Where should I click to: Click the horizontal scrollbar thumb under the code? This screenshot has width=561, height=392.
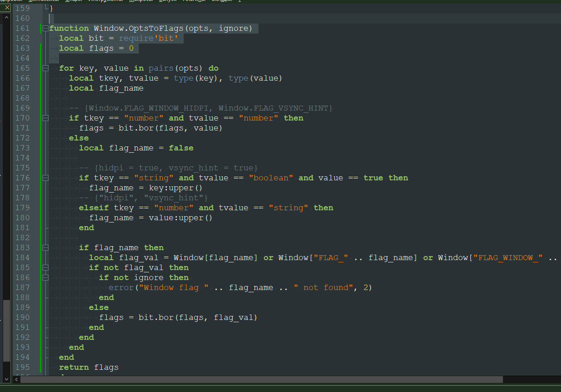261,379
